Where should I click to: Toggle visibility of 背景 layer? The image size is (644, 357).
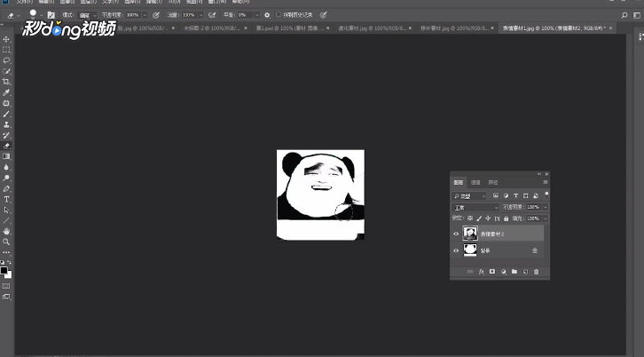pyautogui.click(x=456, y=250)
